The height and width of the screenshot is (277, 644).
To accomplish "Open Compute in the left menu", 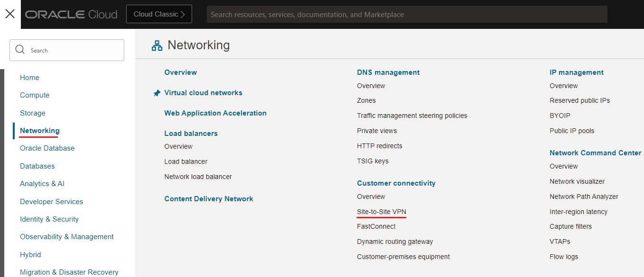I will click(35, 95).
